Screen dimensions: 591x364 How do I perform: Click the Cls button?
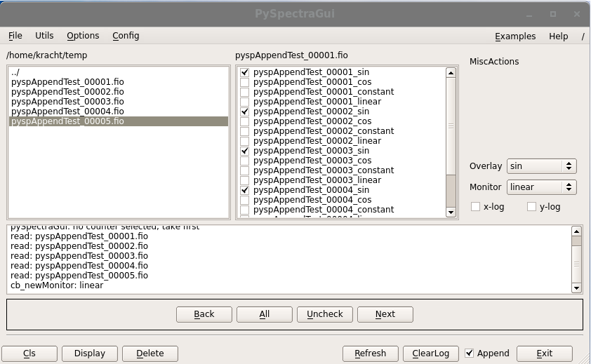tap(29, 353)
